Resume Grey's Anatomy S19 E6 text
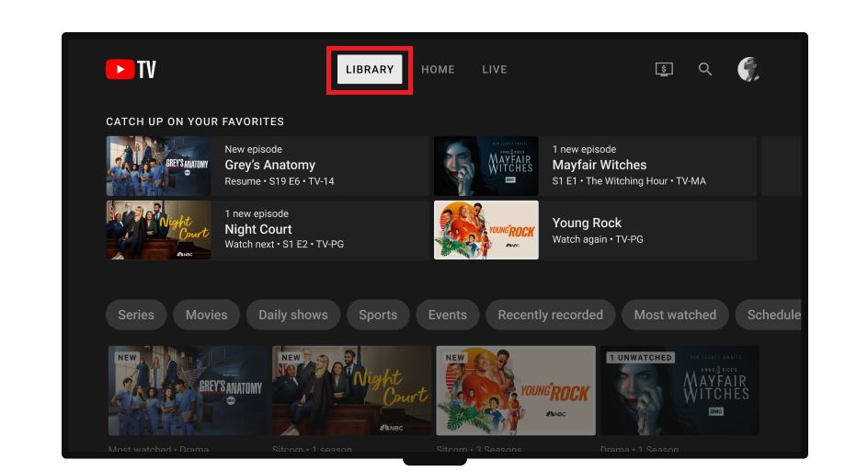 280,181
